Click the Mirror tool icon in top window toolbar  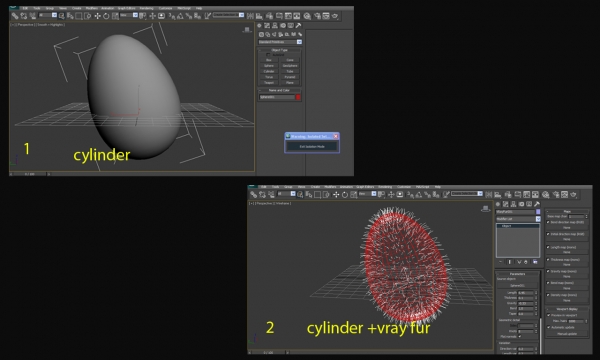[x=250, y=16]
